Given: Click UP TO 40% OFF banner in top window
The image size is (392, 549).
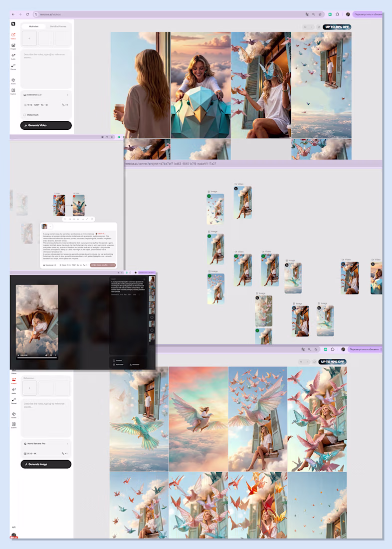Looking at the screenshot, I should pyautogui.click(x=337, y=27).
